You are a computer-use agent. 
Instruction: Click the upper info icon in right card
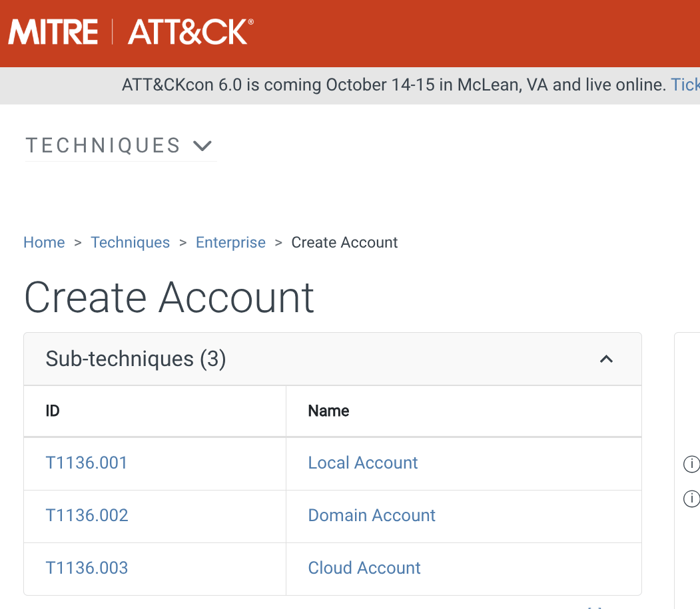pyautogui.click(x=691, y=464)
